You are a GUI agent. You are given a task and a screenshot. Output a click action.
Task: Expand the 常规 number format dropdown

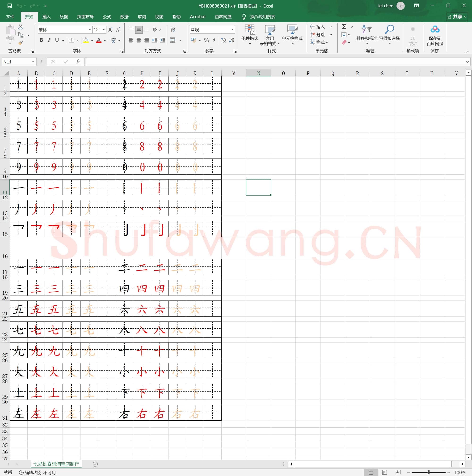pos(232,29)
